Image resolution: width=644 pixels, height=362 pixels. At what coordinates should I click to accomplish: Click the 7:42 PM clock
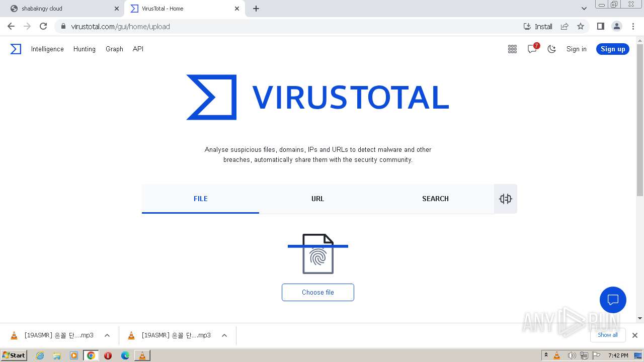pyautogui.click(x=618, y=355)
